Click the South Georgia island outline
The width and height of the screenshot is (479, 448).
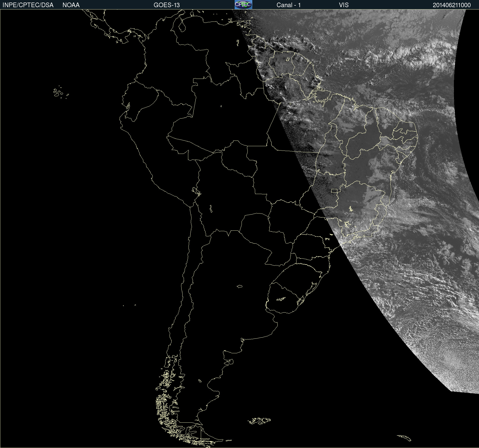coord(404,438)
